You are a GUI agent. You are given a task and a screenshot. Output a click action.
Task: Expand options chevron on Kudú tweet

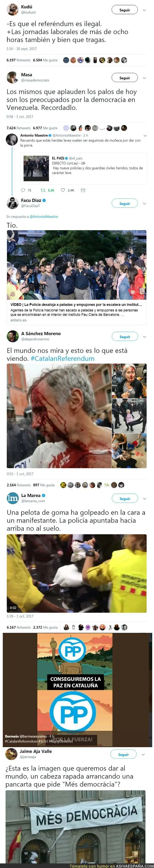coord(145,10)
